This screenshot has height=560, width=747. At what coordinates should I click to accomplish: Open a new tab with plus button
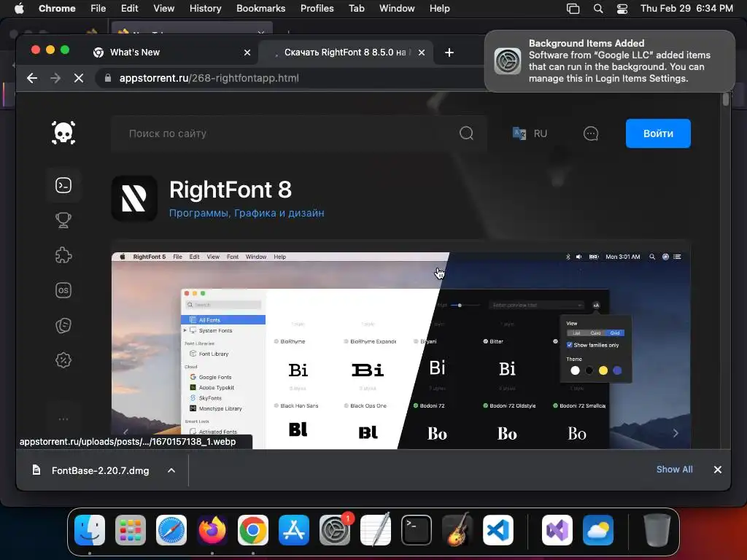pyautogui.click(x=449, y=52)
